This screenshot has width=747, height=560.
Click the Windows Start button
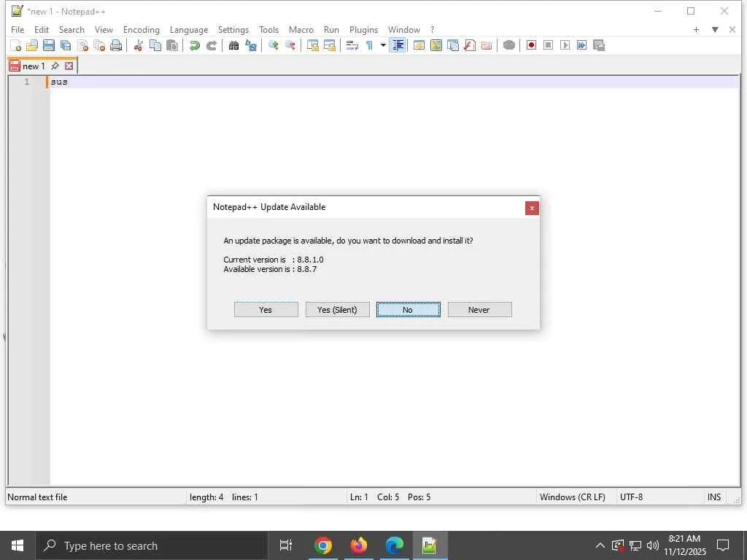18,545
